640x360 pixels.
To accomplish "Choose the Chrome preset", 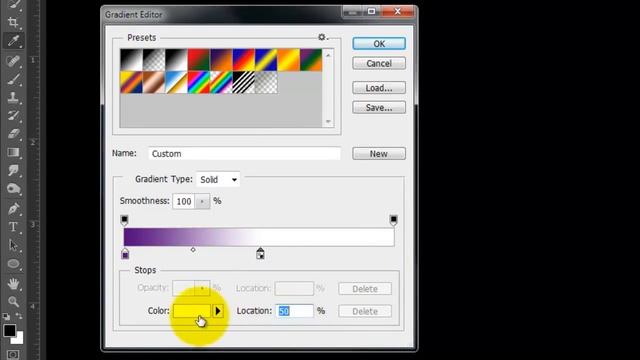I will tap(176, 82).
